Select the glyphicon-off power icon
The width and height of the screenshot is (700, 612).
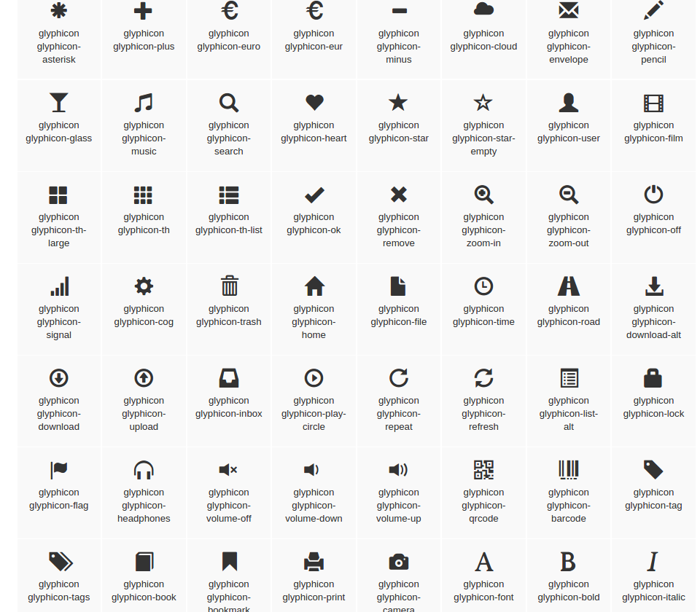tap(653, 195)
